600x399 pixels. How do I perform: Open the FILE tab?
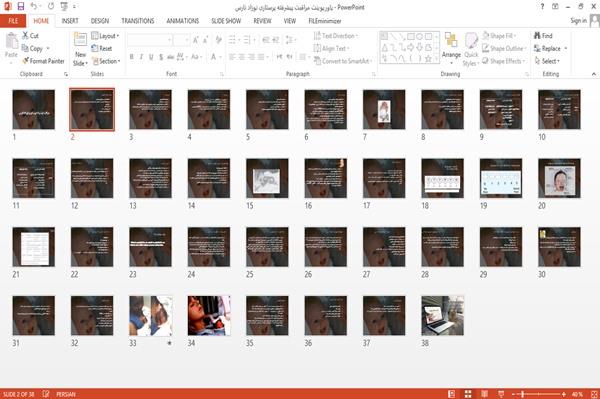tap(13, 21)
